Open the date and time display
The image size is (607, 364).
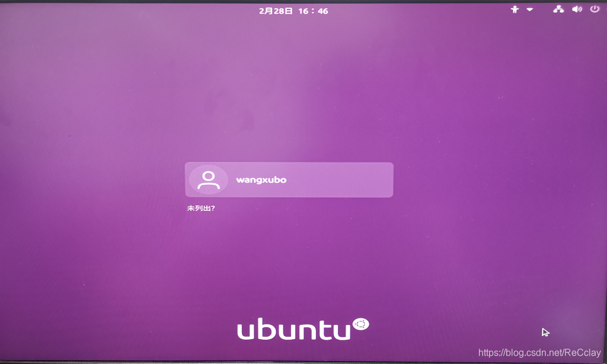tap(293, 11)
